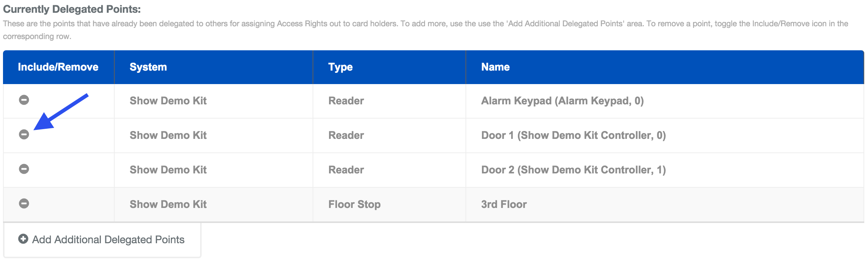Click the Type column header
868x271 pixels.
click(340, 67)
